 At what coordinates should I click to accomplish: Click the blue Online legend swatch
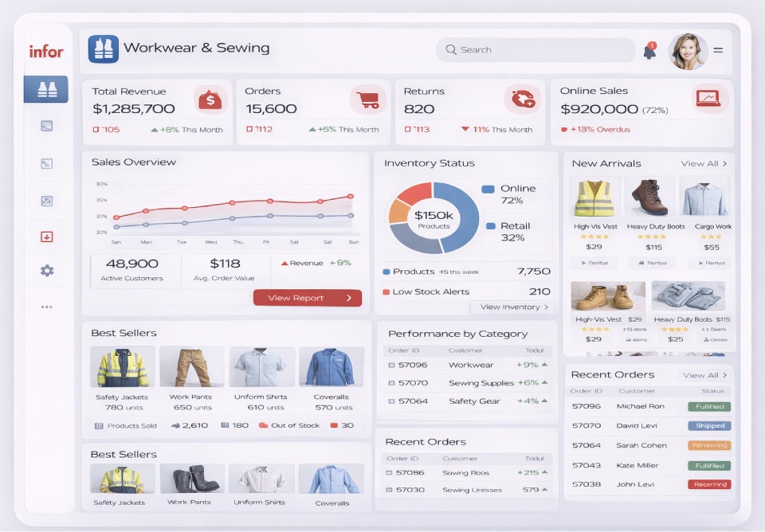click(488, 189)
